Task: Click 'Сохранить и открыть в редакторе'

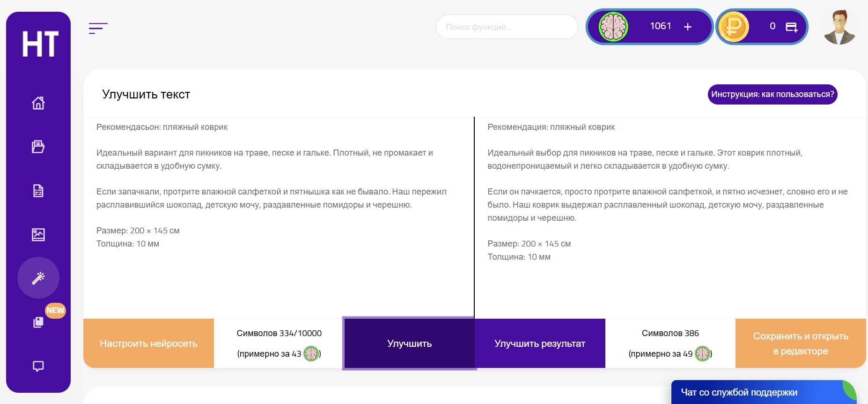Action: click(x=801, y=344)
